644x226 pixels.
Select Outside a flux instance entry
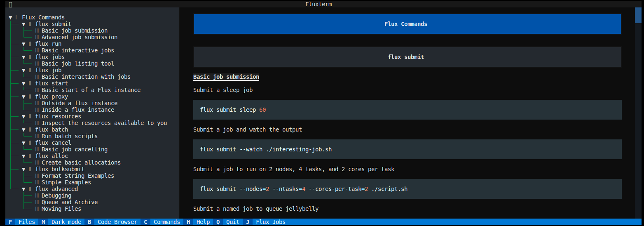pyautogui.click(x=80, y=103)
